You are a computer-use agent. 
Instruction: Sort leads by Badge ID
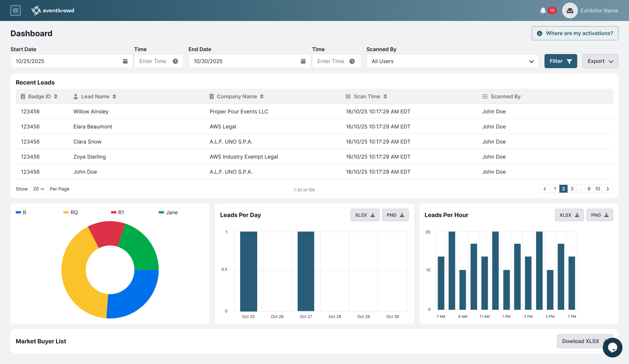pyautogui.click(x=56, y=96)
